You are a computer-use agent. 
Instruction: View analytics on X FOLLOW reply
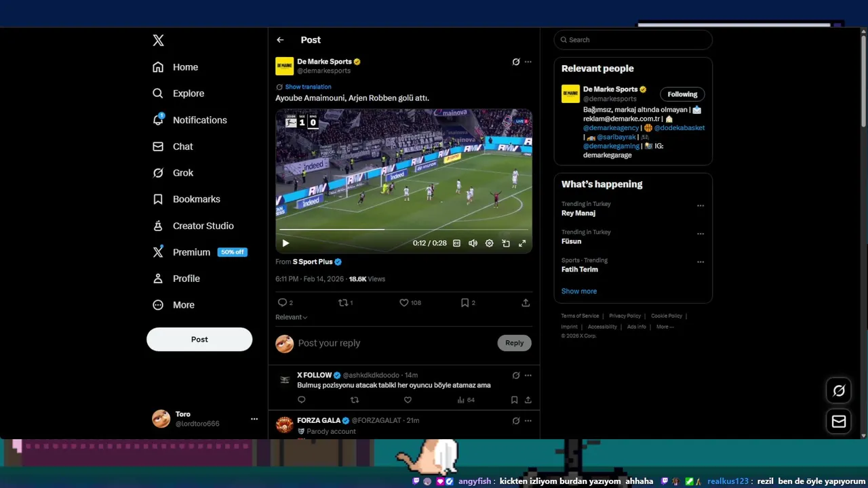pos(466,400)
